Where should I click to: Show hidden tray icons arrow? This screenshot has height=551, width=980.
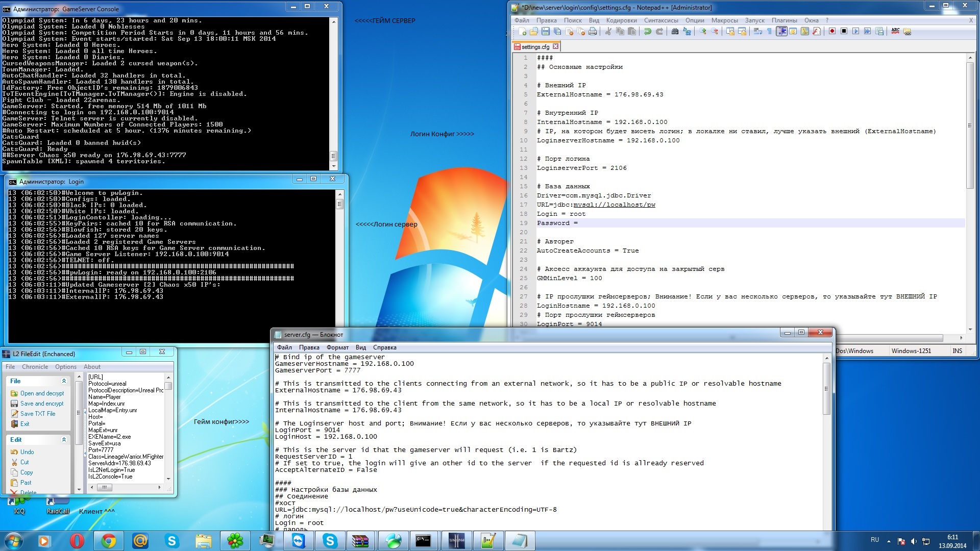[889, 541]
